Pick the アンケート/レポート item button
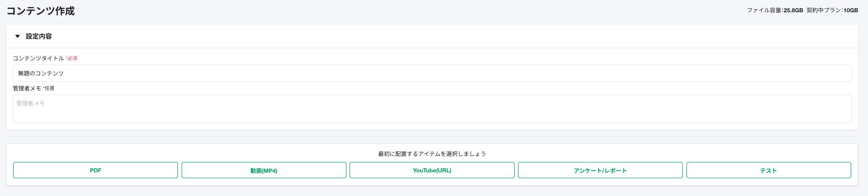The height and width of the screenshot is (196, 868). (600, 171)
